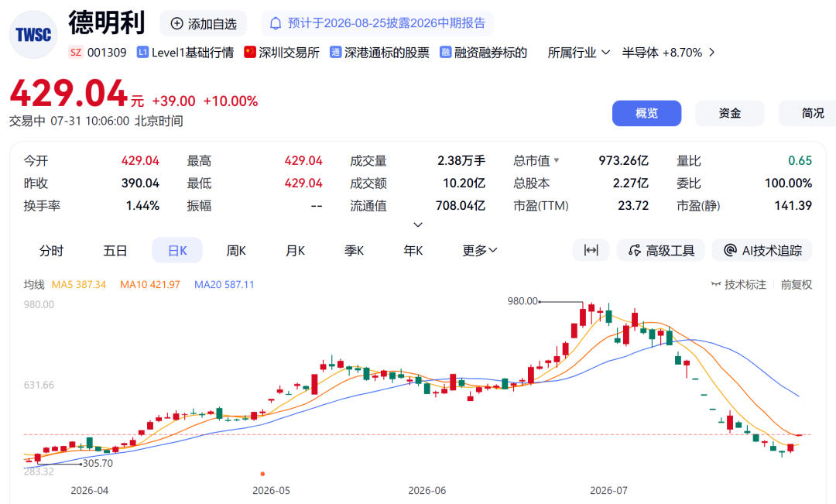Image resolution: width=836 pixels, height=504 pixels.
Task: Click MA20 587.11 moving average legend
Action: pyautogui.click(x=224, y=284)
